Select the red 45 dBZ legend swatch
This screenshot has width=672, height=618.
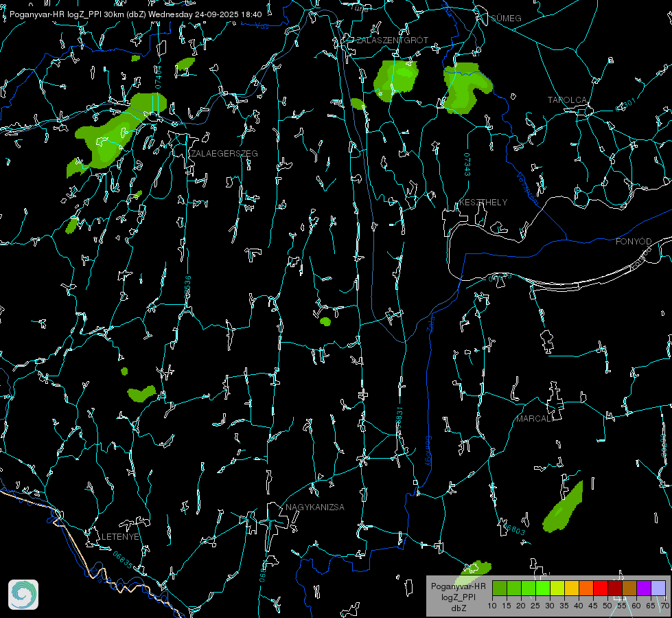[601, 588]
